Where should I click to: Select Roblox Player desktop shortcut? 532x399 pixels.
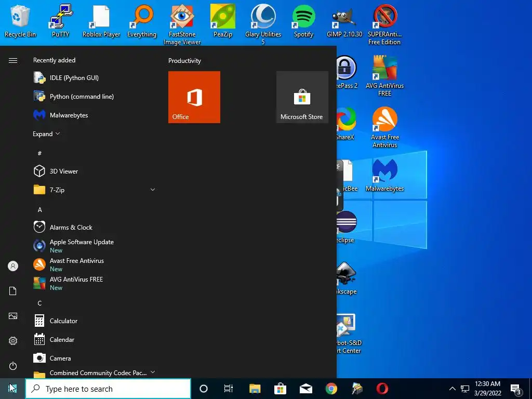(x=101, y=20)
